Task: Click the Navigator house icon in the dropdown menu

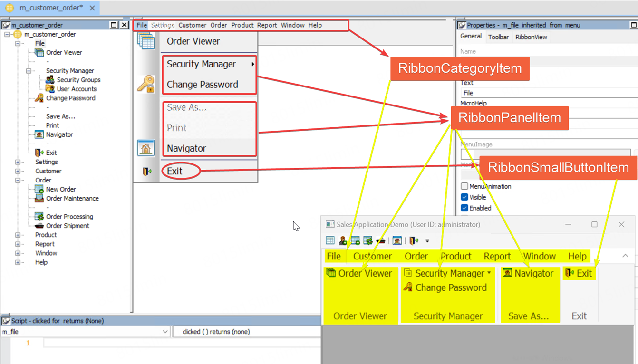Action: [146, 148]
